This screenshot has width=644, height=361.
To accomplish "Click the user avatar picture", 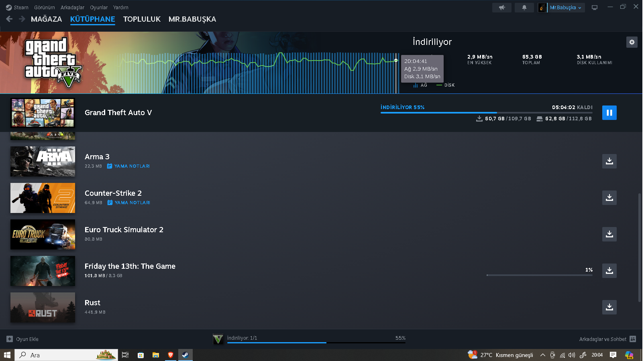I will 542,8.
